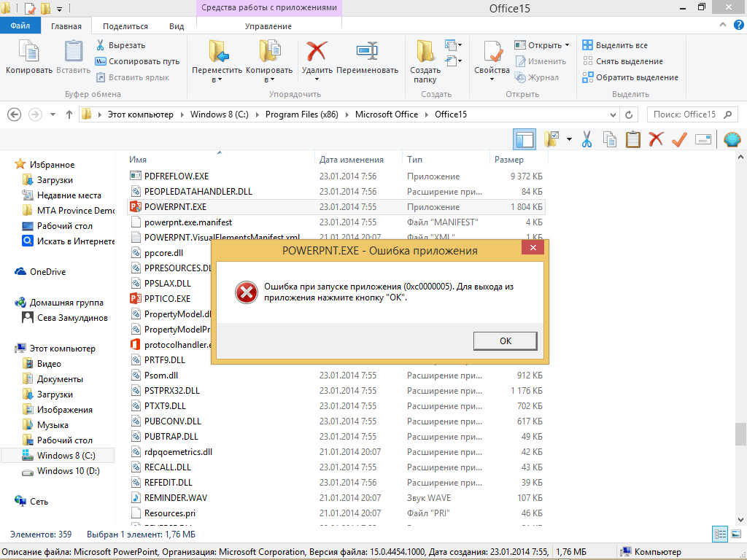Open the Файл menu tab
Viewport: 747px width, 560px height.
[20, 26]
